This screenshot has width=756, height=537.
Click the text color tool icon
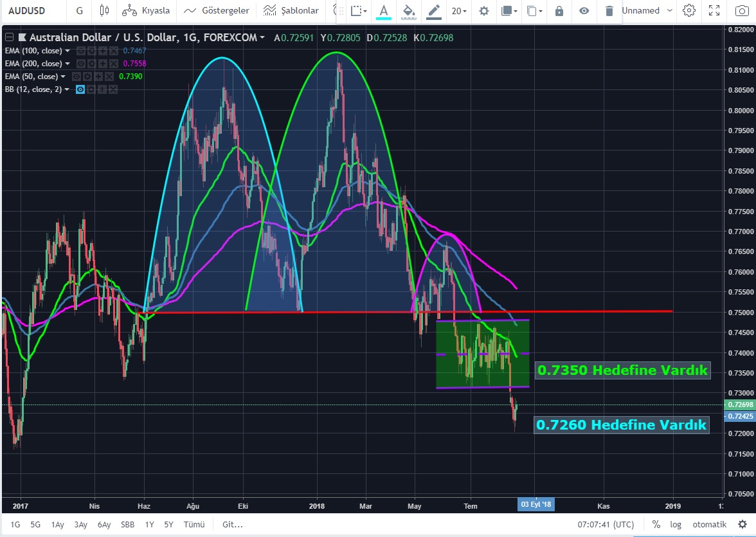tap(384, 11)
